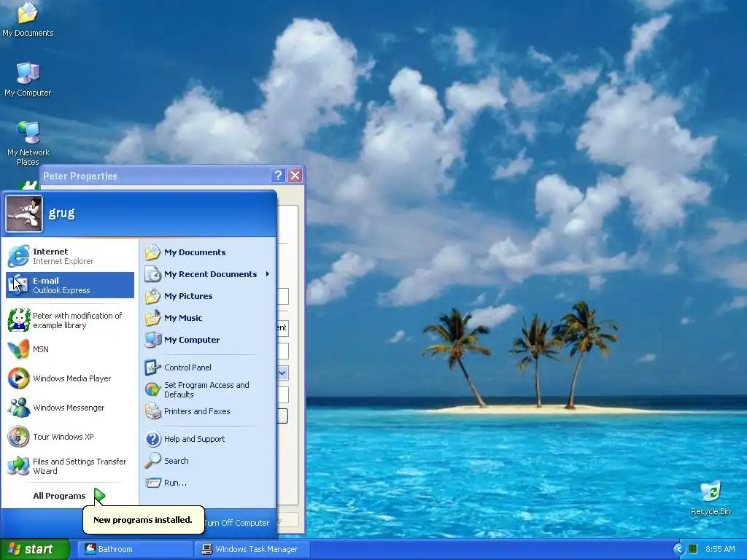Open Files and Settings Transfer Wizard
Viewport: 747px width, 560px height.
[x=70, y=466]
